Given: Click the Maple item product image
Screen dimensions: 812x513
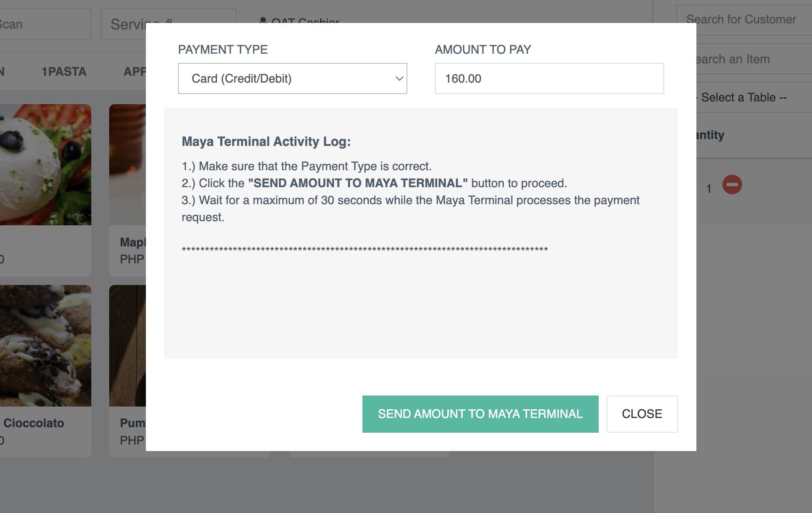Looking at the screenshot, I should [128, 164].
